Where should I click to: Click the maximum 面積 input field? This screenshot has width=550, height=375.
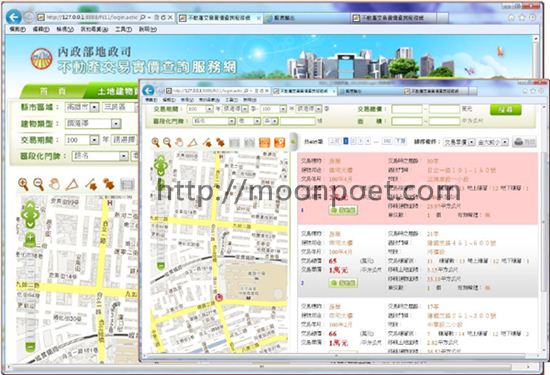[x=444, y=121]
